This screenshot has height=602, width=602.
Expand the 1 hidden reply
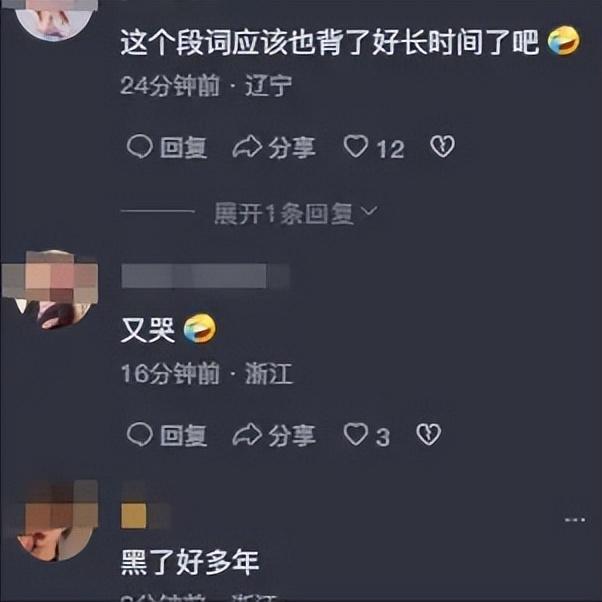pos(284,213)
